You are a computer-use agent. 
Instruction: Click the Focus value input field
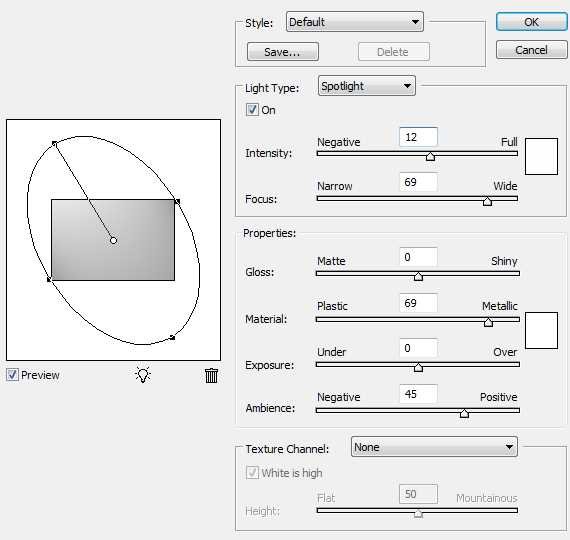point(418,182)
